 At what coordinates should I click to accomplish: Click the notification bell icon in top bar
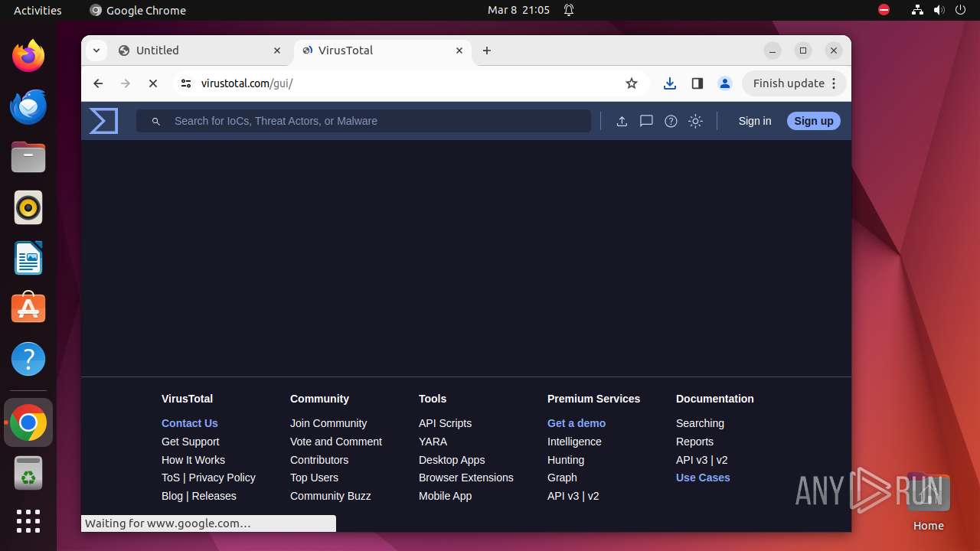(569, 10)
